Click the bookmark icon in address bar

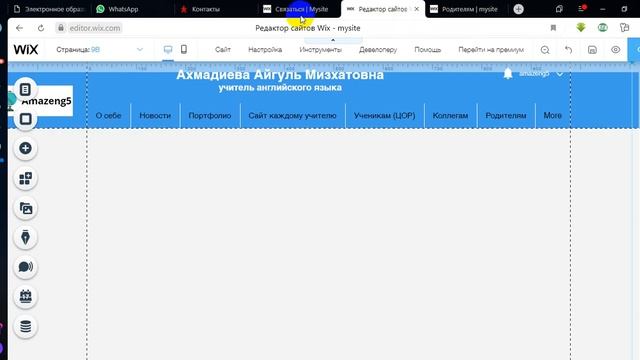click(553, 28)
